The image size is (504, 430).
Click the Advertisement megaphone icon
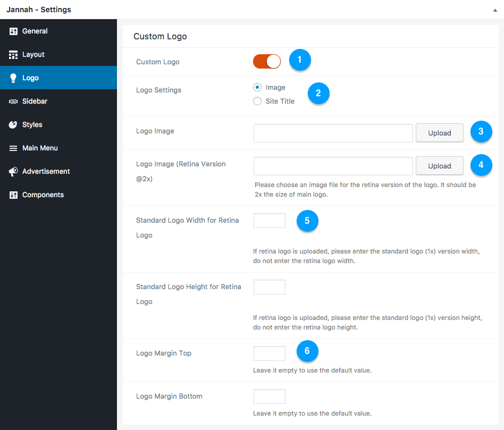click(x=13, y=172)
